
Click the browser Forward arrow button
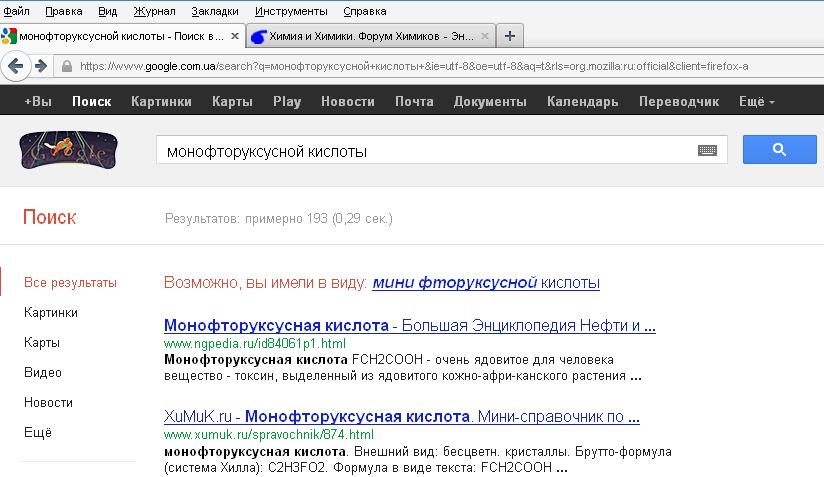click(x=40, y=66)
